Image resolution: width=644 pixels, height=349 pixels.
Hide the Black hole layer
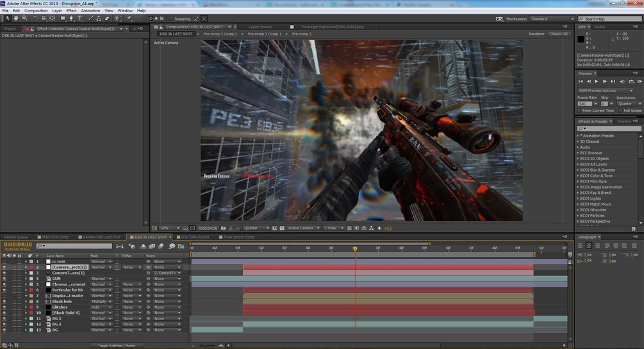(x=4, y=302)
